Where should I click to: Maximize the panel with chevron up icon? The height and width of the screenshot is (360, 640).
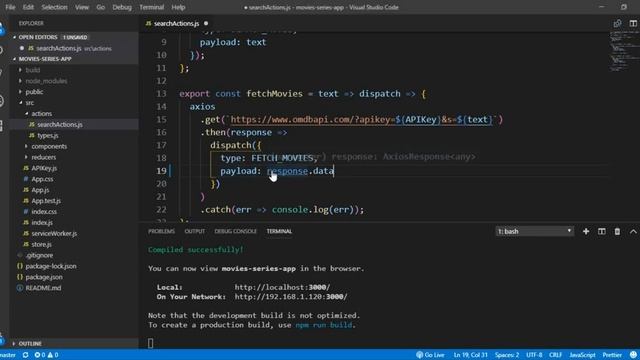(x=633, y=231)
